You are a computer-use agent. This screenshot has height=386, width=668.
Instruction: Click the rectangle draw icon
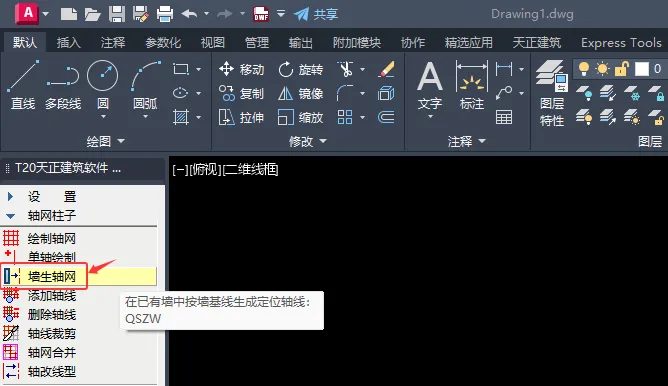coord(181,69)
